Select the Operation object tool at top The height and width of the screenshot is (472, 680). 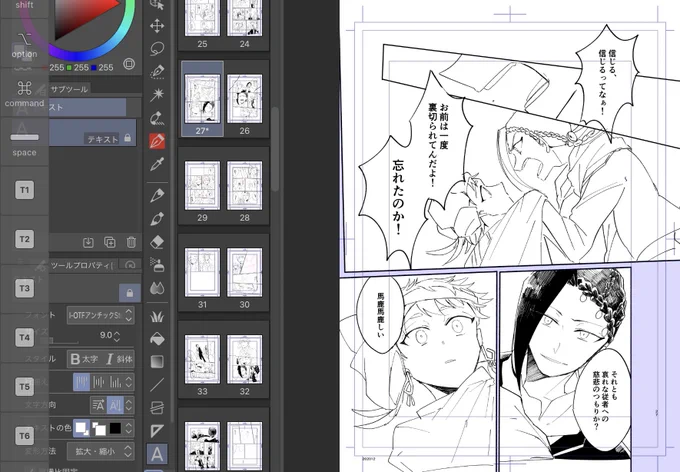157,4
